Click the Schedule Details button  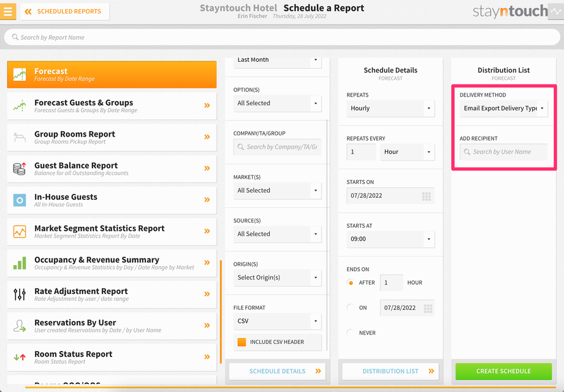277,371
